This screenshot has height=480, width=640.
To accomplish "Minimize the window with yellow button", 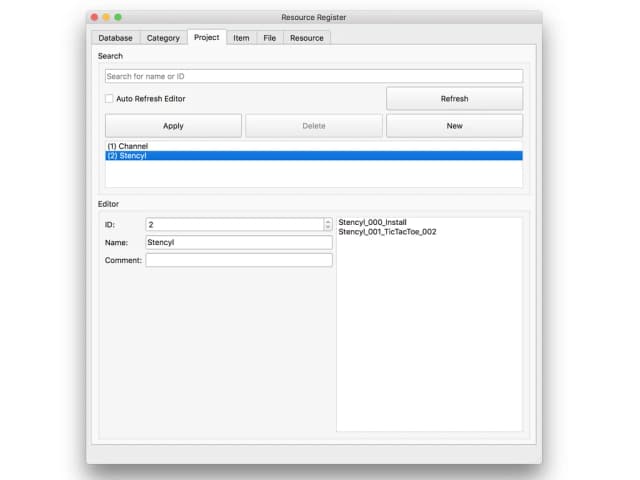I will 106,17.
